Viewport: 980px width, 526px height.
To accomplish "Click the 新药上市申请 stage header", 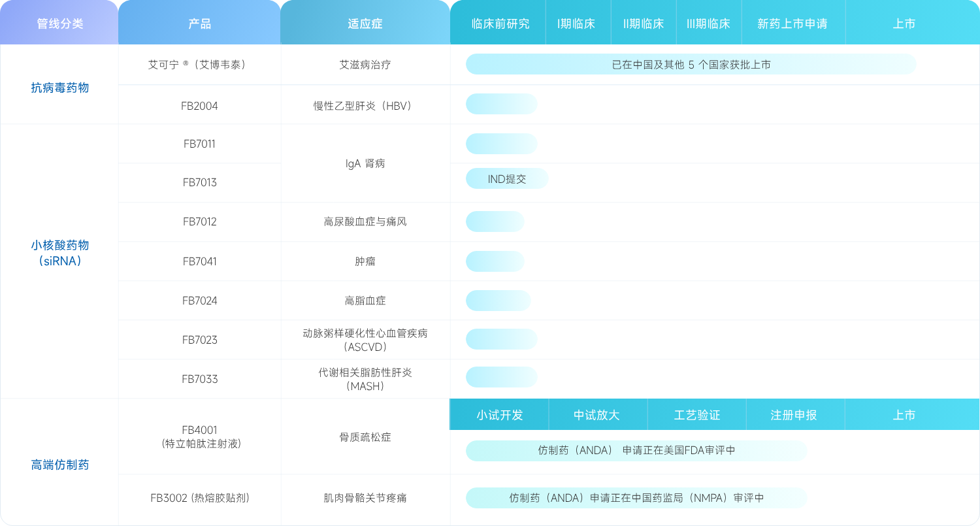I will (792, 24).
